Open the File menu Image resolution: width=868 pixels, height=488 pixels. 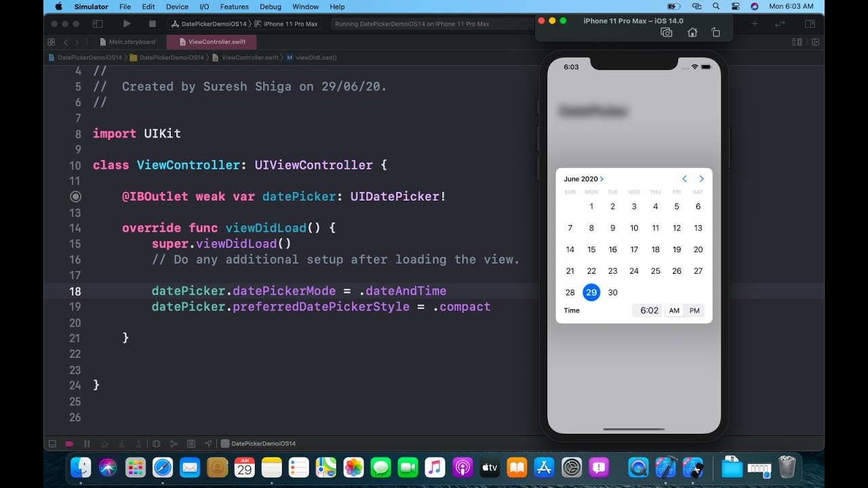point(125,6)
